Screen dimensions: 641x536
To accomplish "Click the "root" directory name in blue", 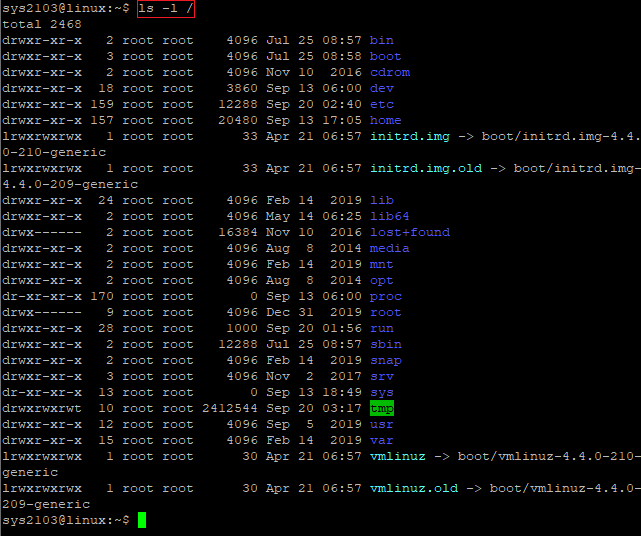I will point(385,312).
